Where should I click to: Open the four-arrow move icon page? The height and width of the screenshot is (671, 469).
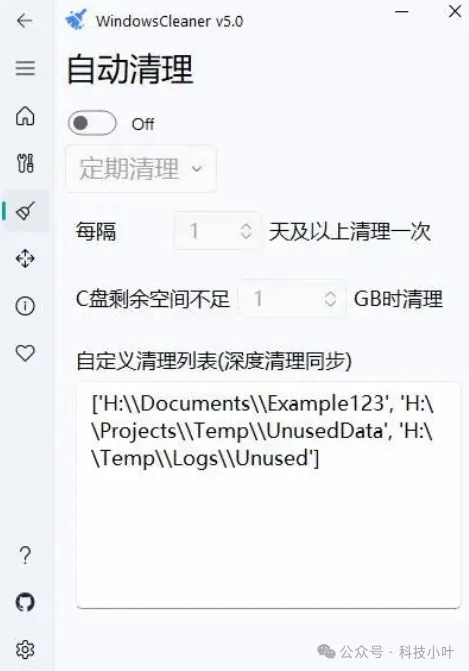25,258
